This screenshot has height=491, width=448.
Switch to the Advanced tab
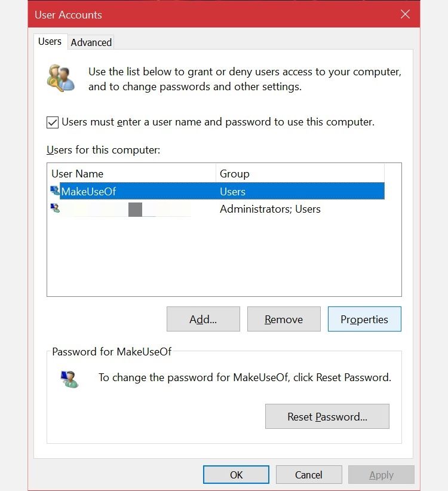(x=91, y=42)
